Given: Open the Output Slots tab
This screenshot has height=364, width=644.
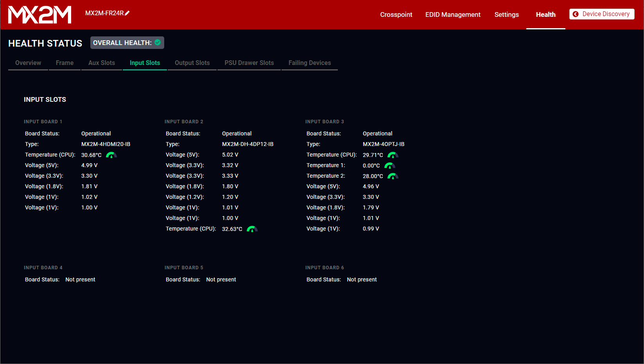Looking at the screenshot, I should 192,63.
